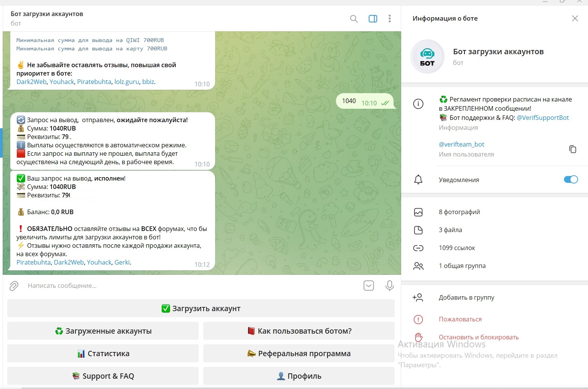
Task: Open the Профиль bot button
Action: (x=299, y=376)
